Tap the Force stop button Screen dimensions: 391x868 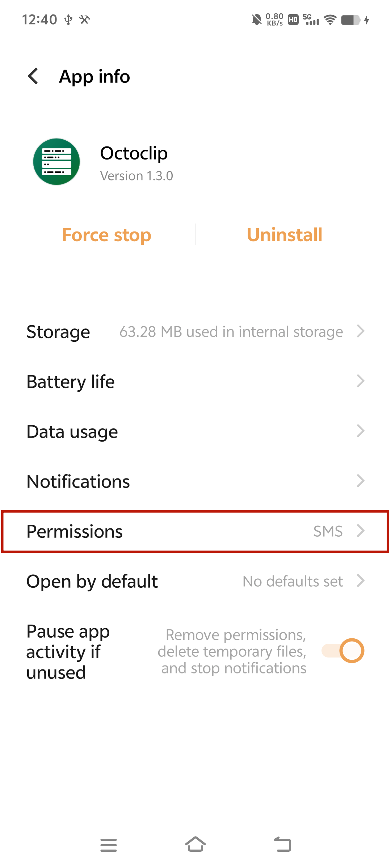tap(106, 235)
